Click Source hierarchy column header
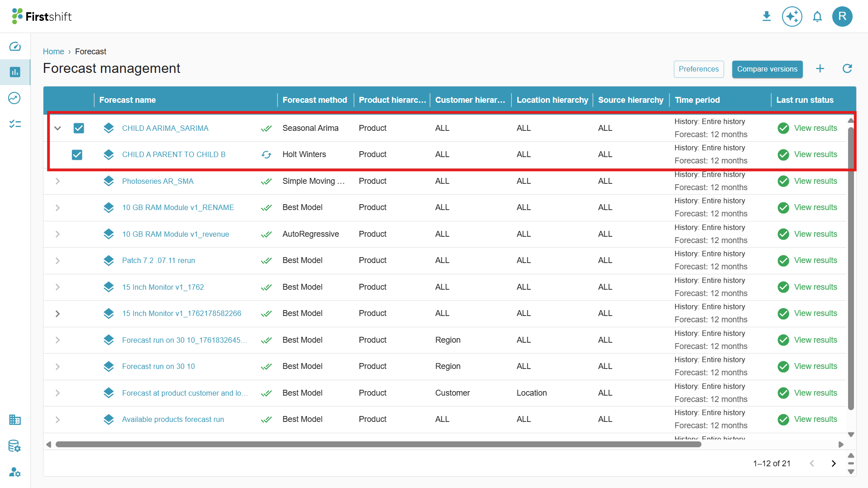The height and width of the screenshot is (488, 868). (630, 100)
